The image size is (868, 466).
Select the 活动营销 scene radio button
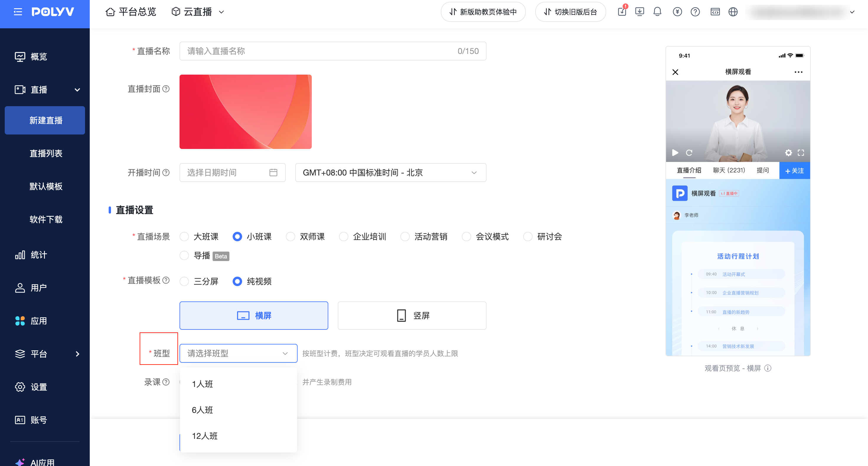click(405, 237)
